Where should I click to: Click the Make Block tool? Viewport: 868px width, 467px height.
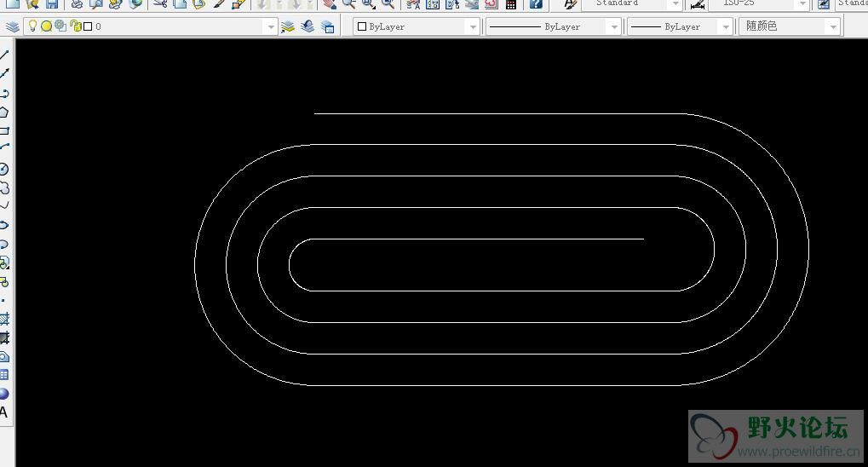pyautogui.click(x=4, y=282)
